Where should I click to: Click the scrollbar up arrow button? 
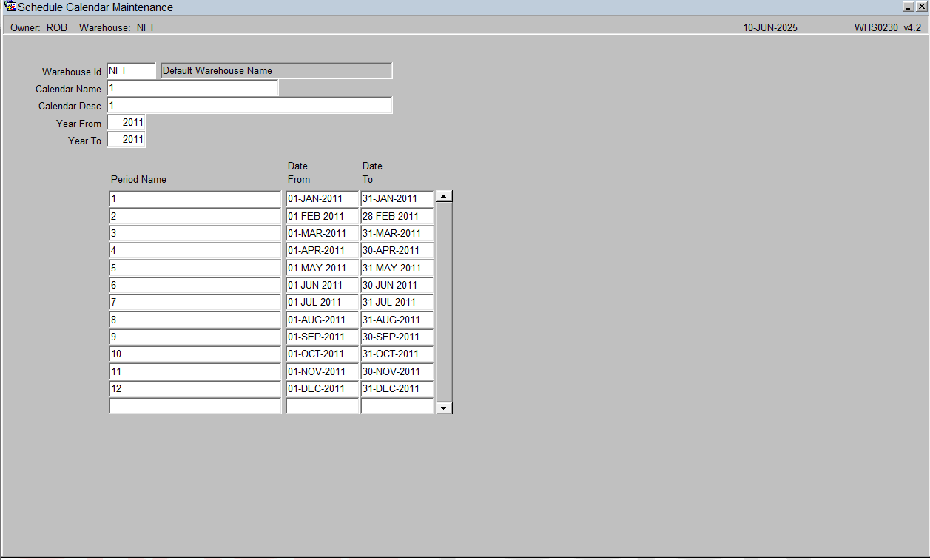(x=444, y=197)
